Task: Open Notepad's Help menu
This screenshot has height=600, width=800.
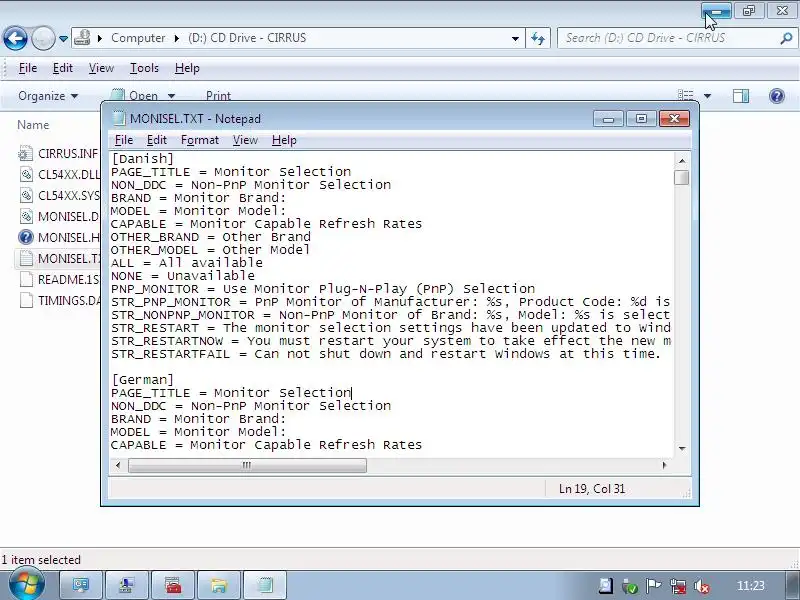Action: pyautogui.click(x=284, y=140)
